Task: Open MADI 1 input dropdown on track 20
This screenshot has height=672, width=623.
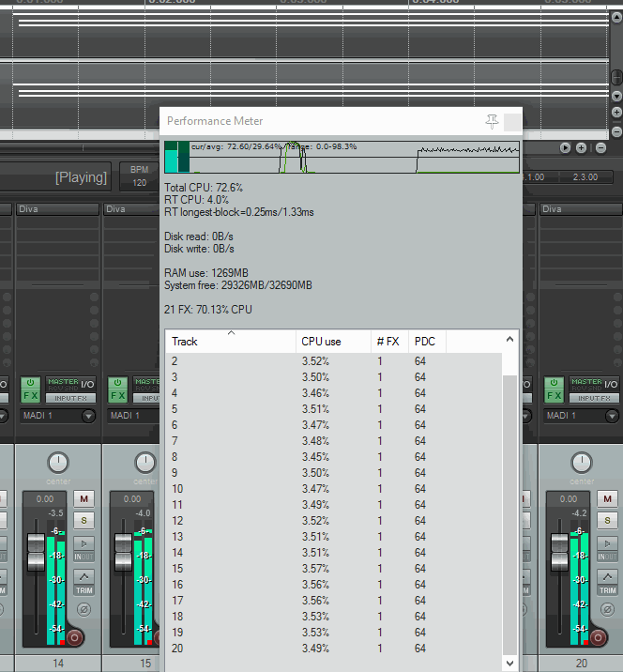Action: [582, 416]
